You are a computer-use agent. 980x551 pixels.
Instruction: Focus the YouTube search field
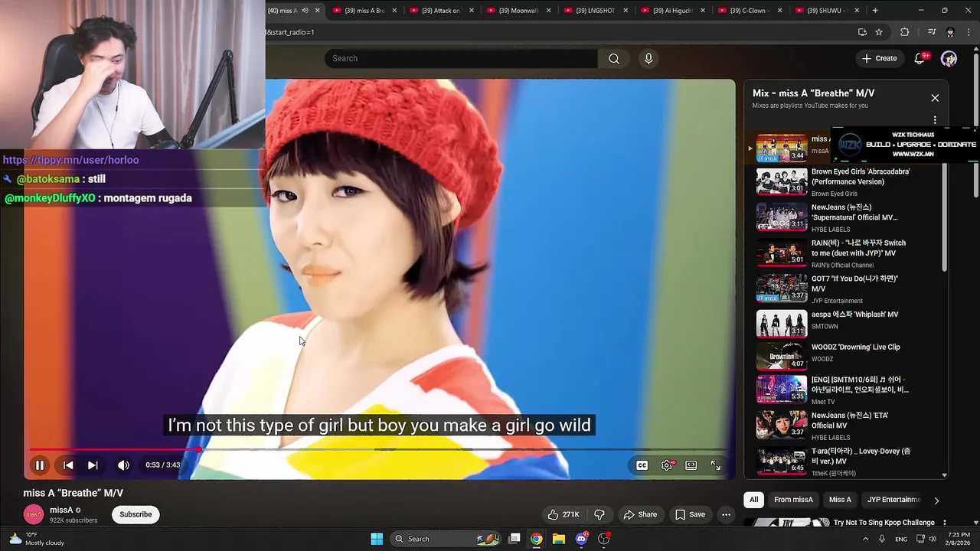461,59
